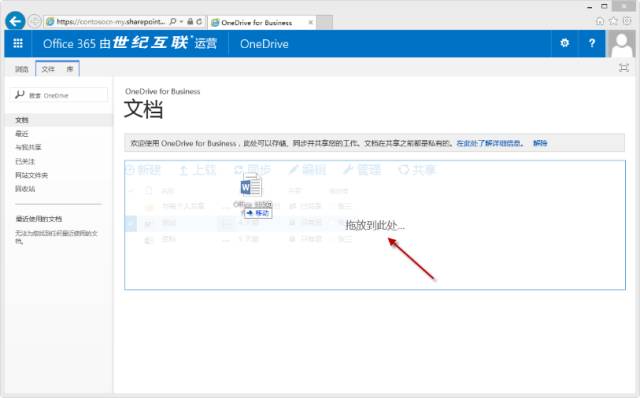This screenshot has height=398, width=640.
Task: Click the browser forward arrow button
Action: coord(35,21)
